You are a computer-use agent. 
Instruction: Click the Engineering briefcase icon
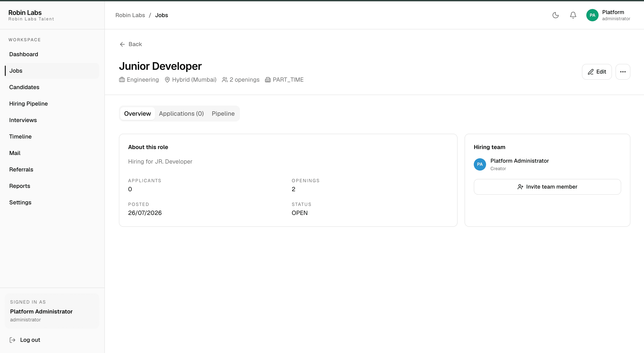pyautogui.click(x=122, y=79)
